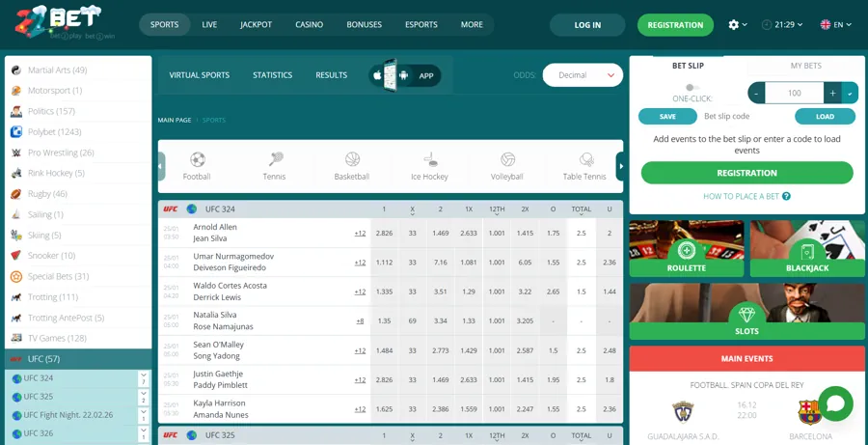This screenshot has width=868, height=445.
Task: Click the TV Games sidebar icon
Action: click(16, 338)
